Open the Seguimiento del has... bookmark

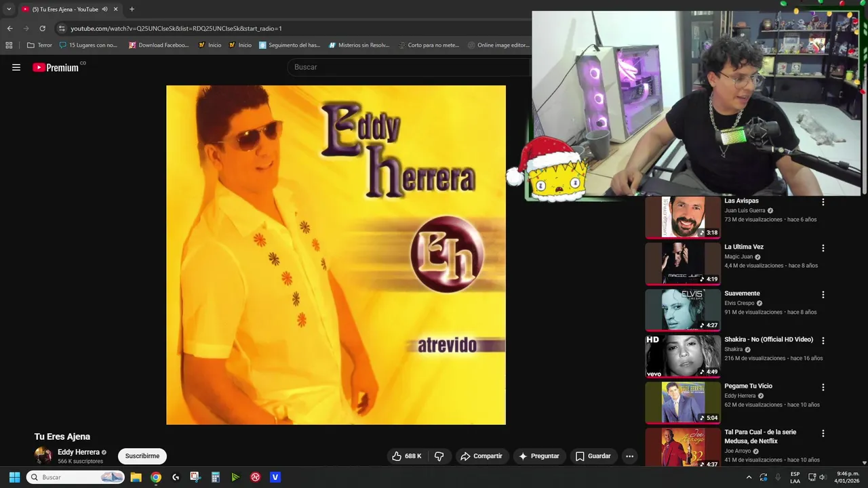point(290,45)
